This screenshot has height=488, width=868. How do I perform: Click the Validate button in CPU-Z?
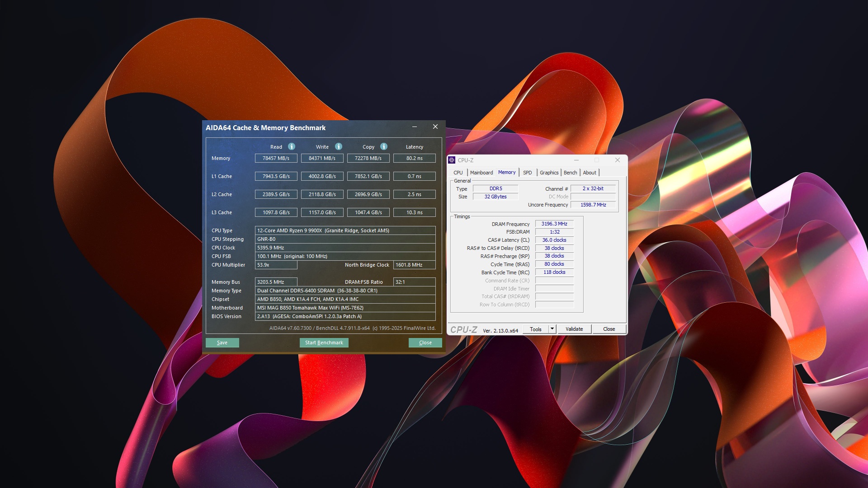pyautogui.click(x=574, y=329)
